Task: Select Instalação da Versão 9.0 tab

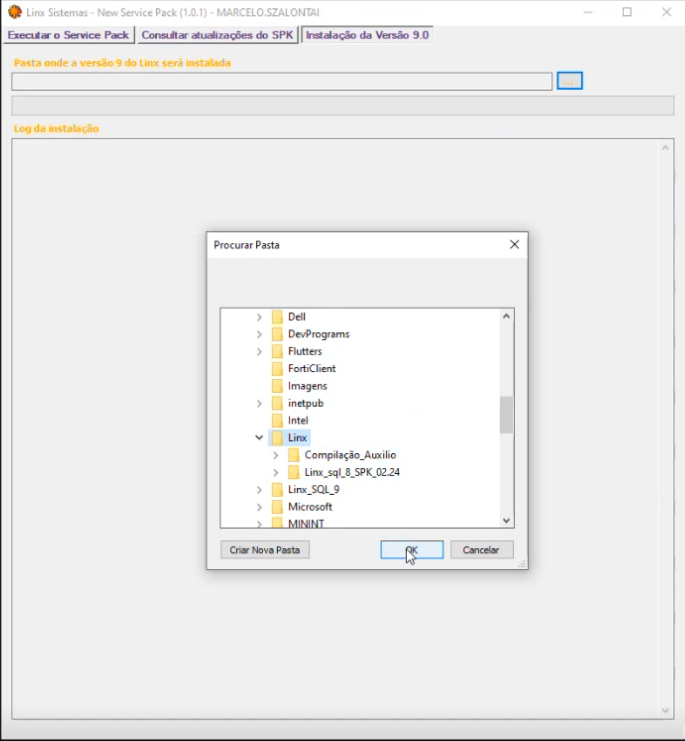Action: pos(367,35)
